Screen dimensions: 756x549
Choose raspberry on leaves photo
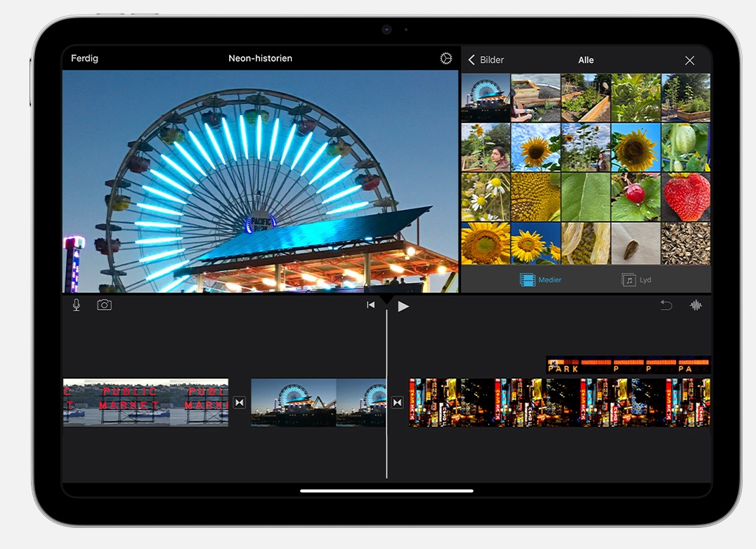point(635,197)
